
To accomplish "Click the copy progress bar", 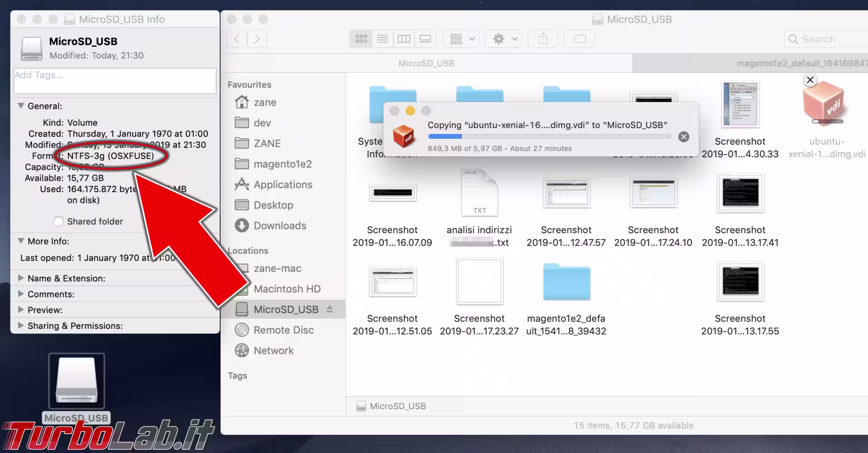I will click(x=549, y=137).
